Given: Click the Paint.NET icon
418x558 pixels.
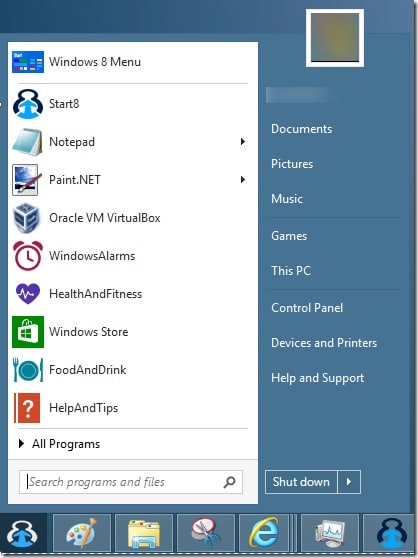Looking at the screenshot, I should 27,180.
